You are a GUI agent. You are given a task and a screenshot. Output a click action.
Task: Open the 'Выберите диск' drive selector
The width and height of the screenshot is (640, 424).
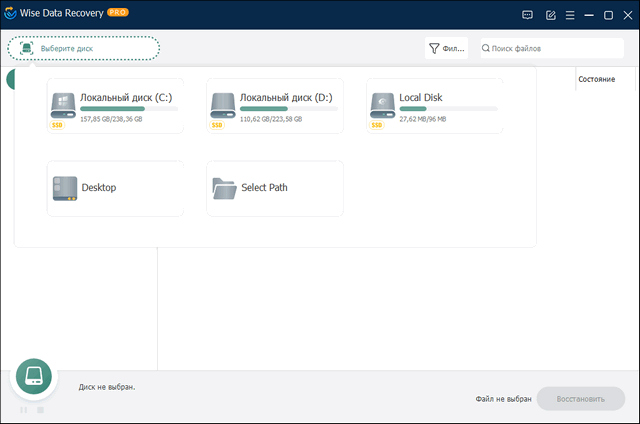tap(83, 48)
